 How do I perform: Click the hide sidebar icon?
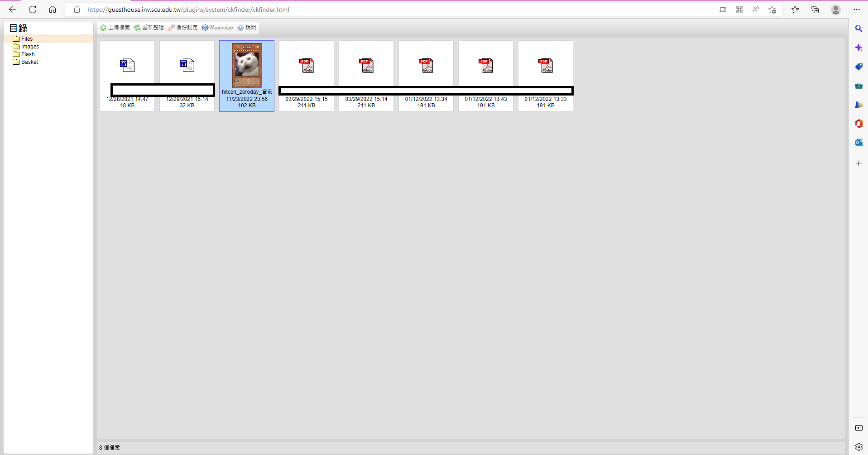(858, 428)
